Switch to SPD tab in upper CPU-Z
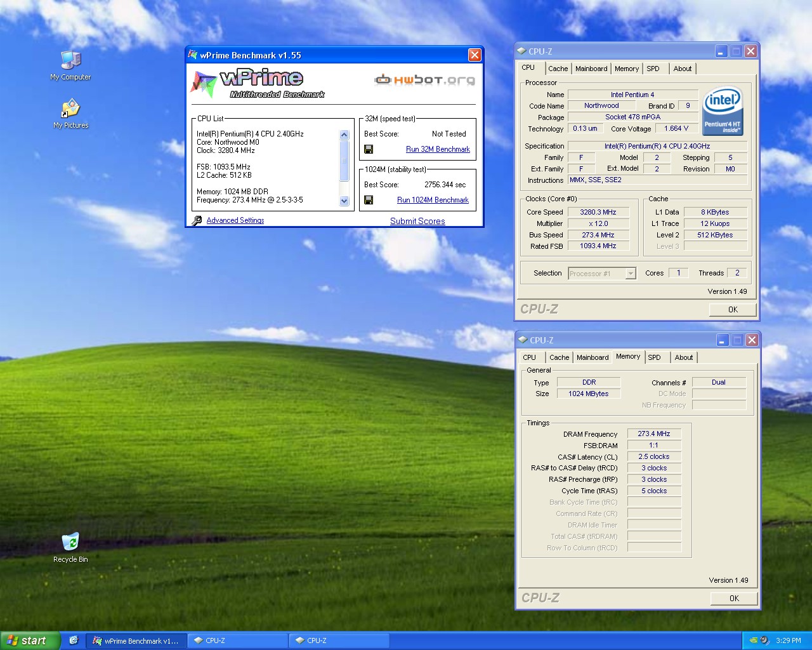The width and height of the screenshot is (812, 650). point(653,69)
